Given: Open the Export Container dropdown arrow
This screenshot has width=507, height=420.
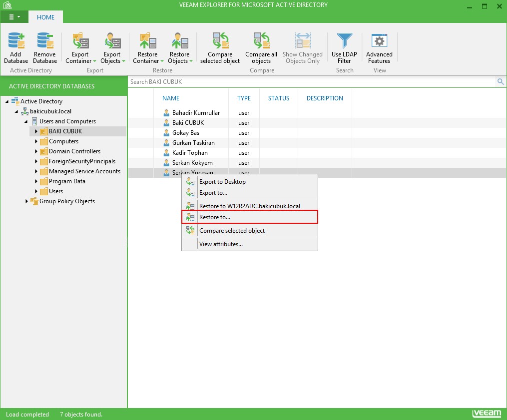Looking at the screenshot, I should point(94,61).
